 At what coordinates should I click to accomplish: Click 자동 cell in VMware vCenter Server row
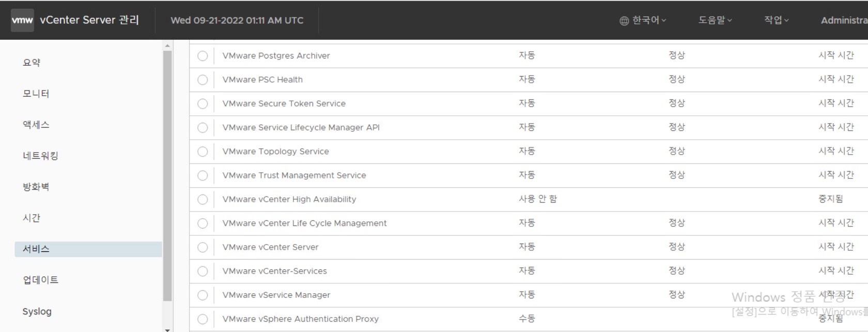coord(527,247)
